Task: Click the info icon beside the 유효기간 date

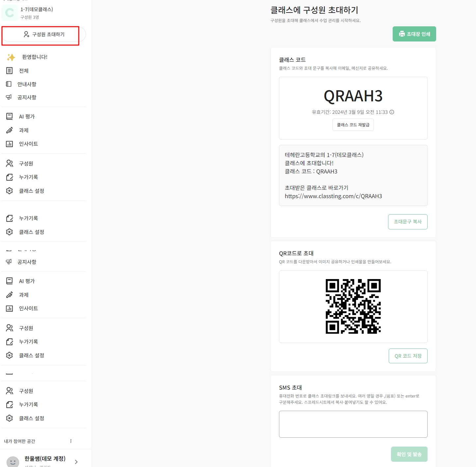Action: pos(392,112)
